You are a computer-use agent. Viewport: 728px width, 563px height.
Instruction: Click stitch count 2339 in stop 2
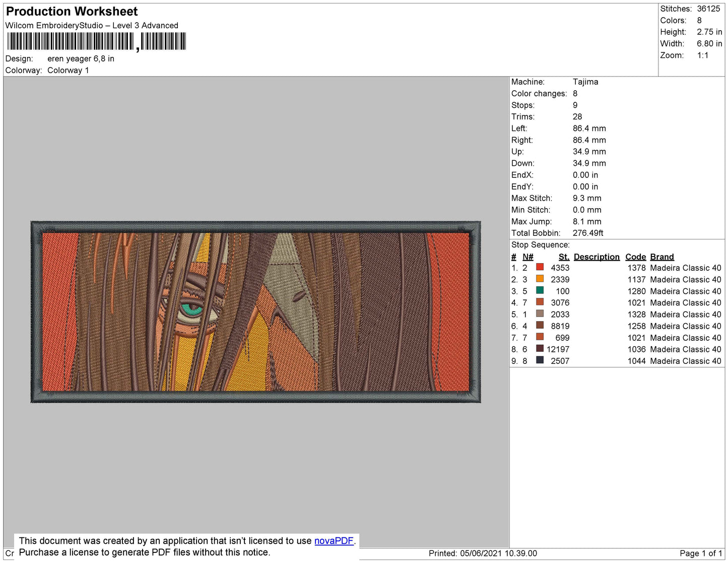(560, 279)
